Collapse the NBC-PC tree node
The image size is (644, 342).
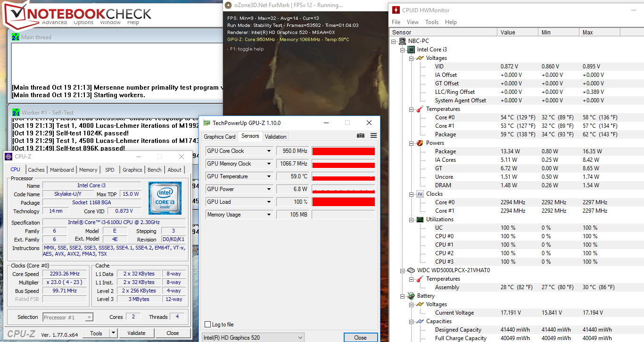[x=394, y=41]
